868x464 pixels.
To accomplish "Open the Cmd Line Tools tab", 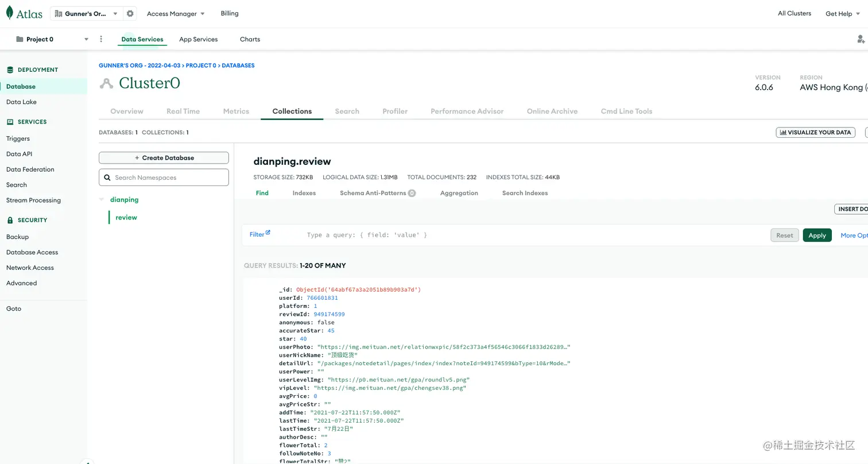I will coord(626,111).
